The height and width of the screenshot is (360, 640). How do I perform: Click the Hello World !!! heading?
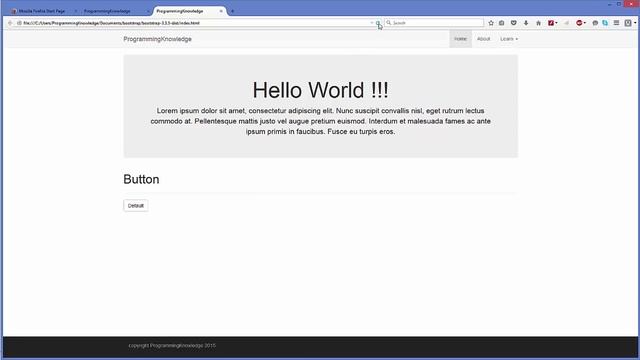point(320,90)
